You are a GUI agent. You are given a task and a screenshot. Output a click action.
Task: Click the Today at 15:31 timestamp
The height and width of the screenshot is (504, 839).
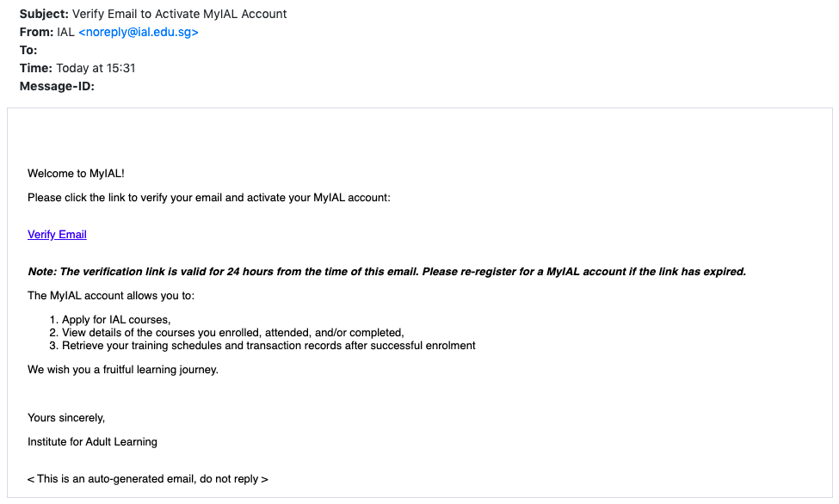(x=96, y=69)
